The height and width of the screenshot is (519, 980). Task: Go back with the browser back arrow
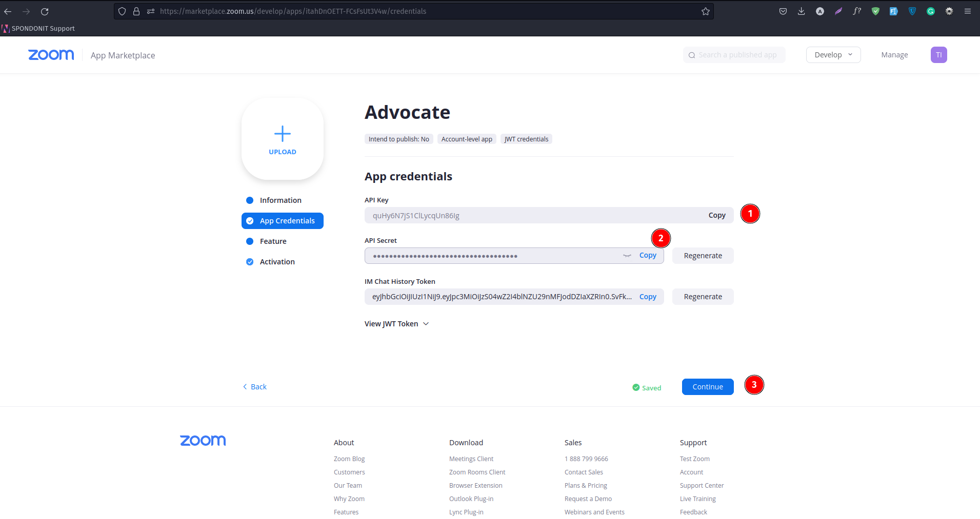pos(8,11)
